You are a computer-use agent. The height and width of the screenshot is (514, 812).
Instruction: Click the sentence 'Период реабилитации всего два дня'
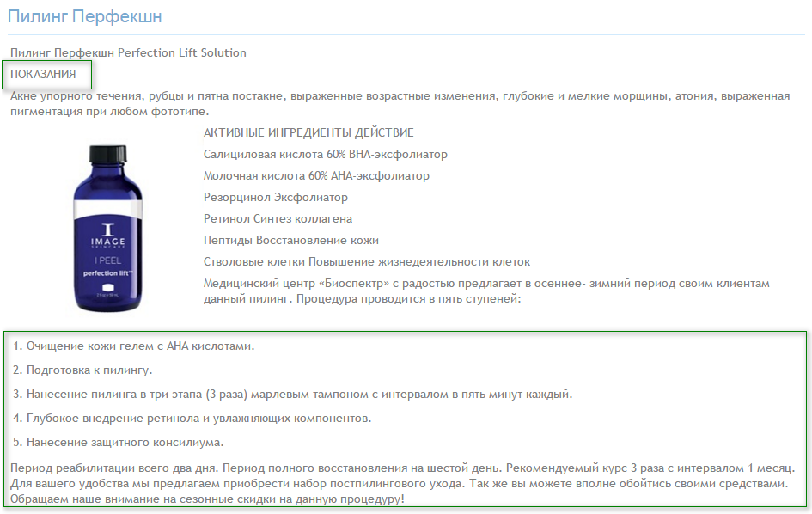pos(114,468)
